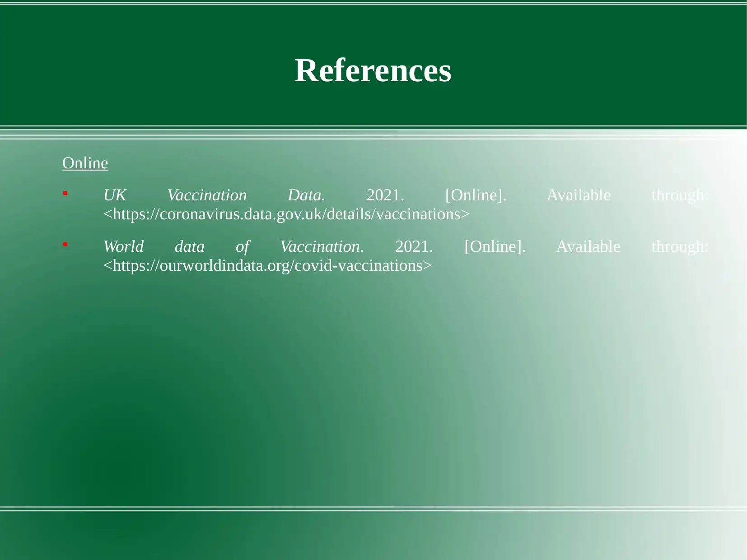747x560 pixels.
Task: Click the red bullet before UK Vaccination Data
Action: [x=65, y=194]
